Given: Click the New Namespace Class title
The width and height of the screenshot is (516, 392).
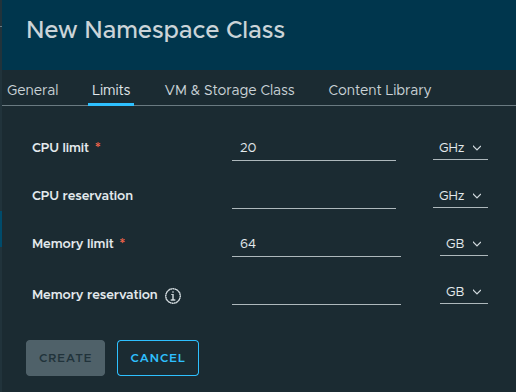Looking at the screenshot, I should pos(156,30).
